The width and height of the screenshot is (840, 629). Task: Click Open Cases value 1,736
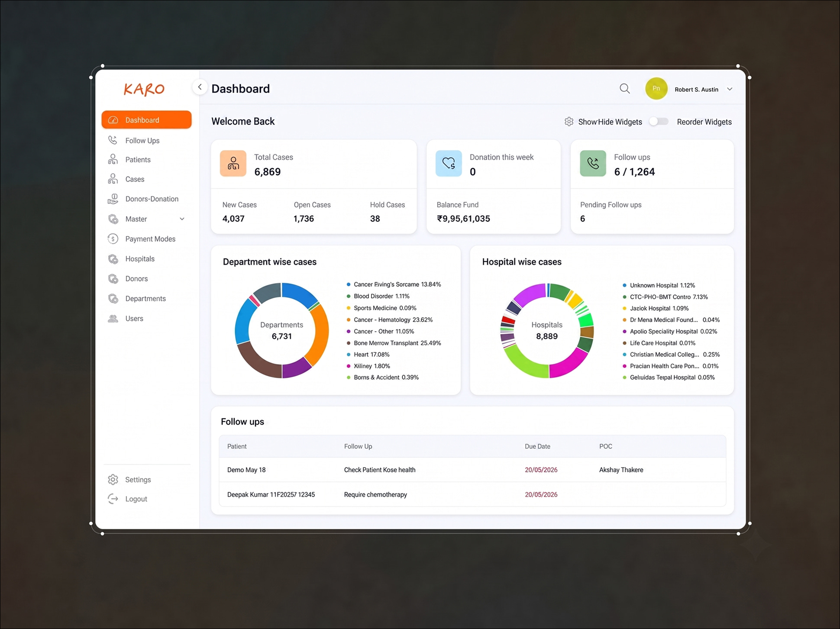[x=304, y=219]
